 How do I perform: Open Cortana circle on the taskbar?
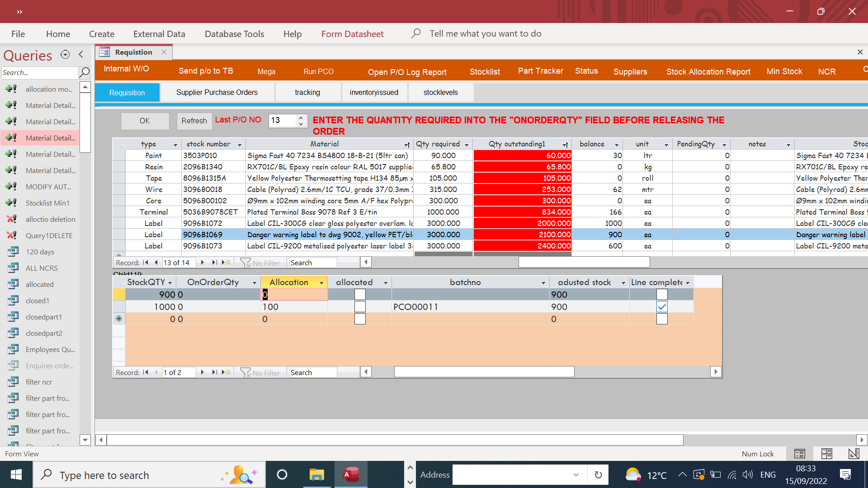(282, 474)
